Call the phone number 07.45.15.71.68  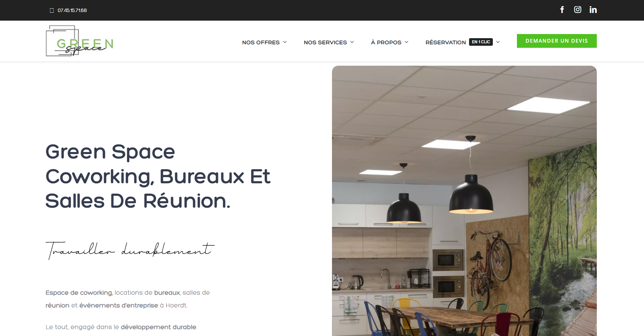pyautogui.click(x=72, y=10)
